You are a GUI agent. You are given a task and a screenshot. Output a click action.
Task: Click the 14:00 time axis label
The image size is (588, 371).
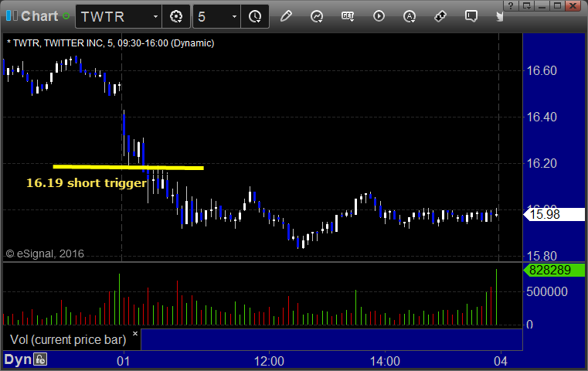(x=385, y=361)
